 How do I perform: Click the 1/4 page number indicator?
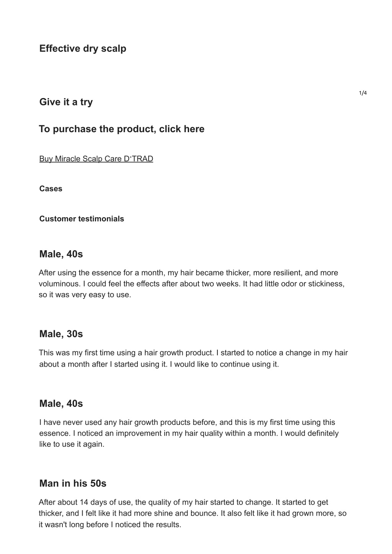point(363,93)
